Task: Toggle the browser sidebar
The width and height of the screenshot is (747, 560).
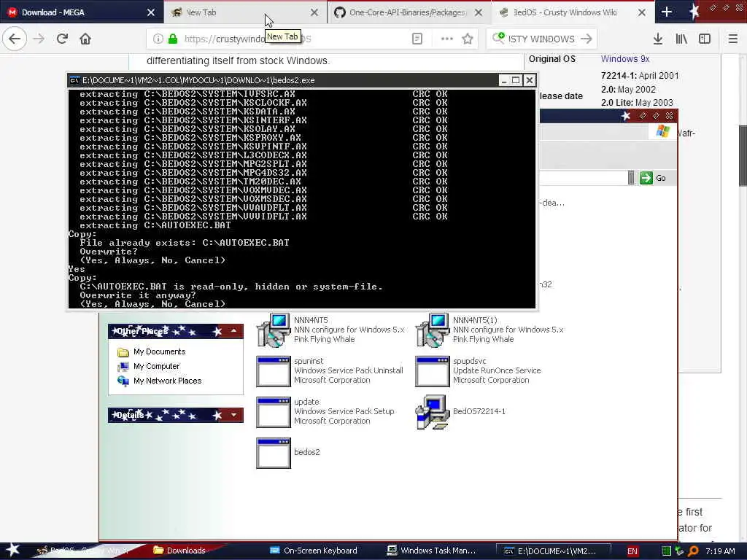Action: pyautogui.click(x=705, y=39)
